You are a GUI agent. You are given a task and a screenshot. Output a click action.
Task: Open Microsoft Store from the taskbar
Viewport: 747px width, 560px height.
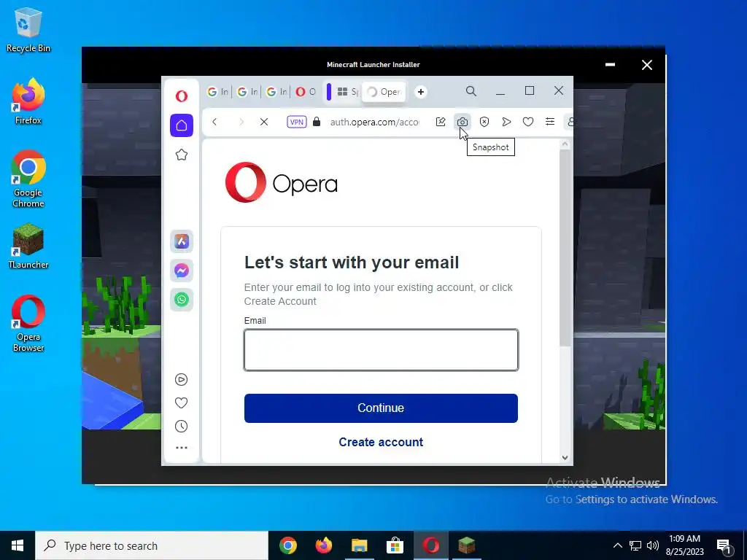pyautogui.click(x=395, y=545)
